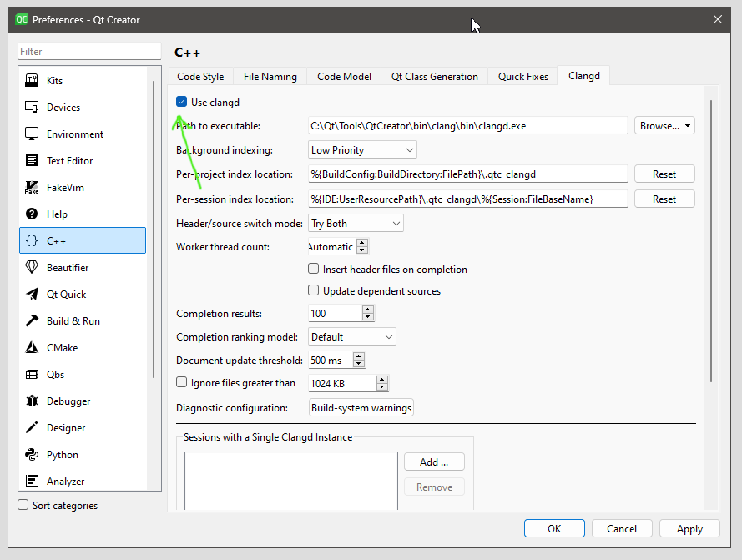This screenshot has width=742, height=560.
Task: Open Header/source switch mode dropdown
Action: click(x=356, y=223)
